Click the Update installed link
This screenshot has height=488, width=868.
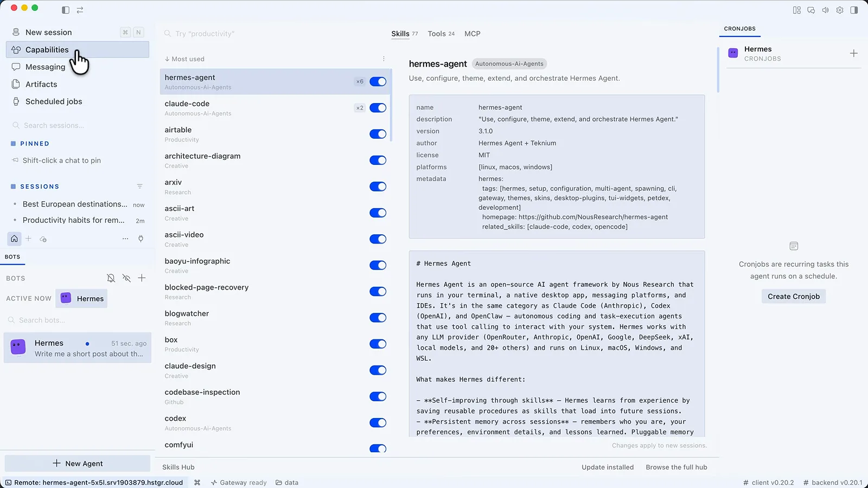(608, 467)
